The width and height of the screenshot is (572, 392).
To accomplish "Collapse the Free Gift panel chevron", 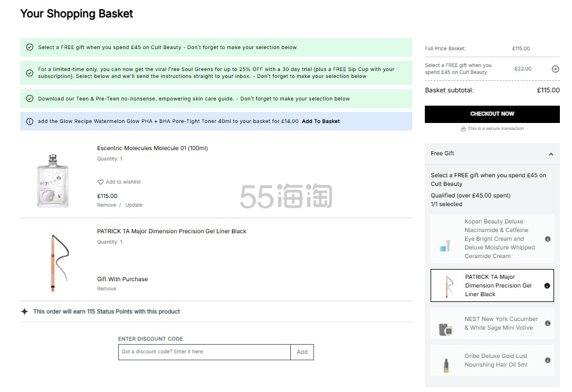I will coord(551,154).
